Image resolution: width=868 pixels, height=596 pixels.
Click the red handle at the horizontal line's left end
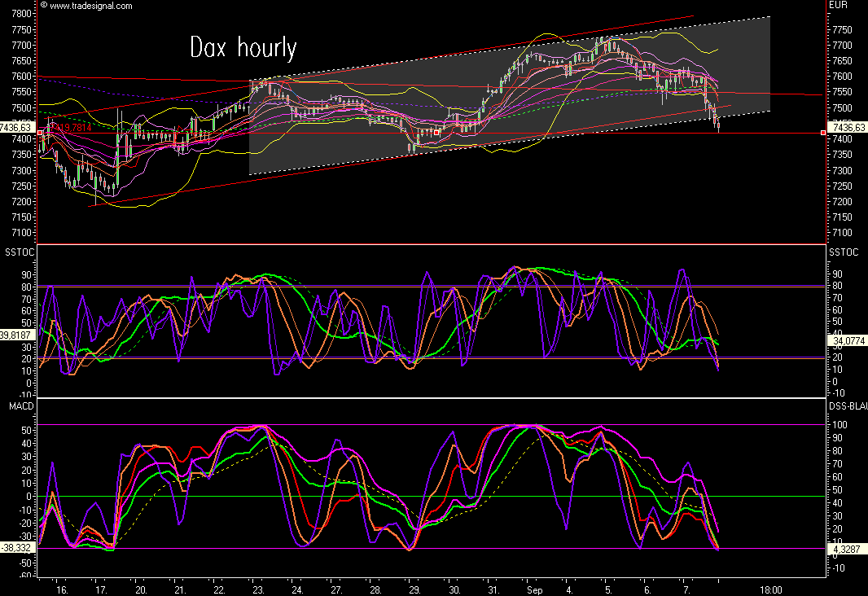pyautogui.click(x=40, y=132)
